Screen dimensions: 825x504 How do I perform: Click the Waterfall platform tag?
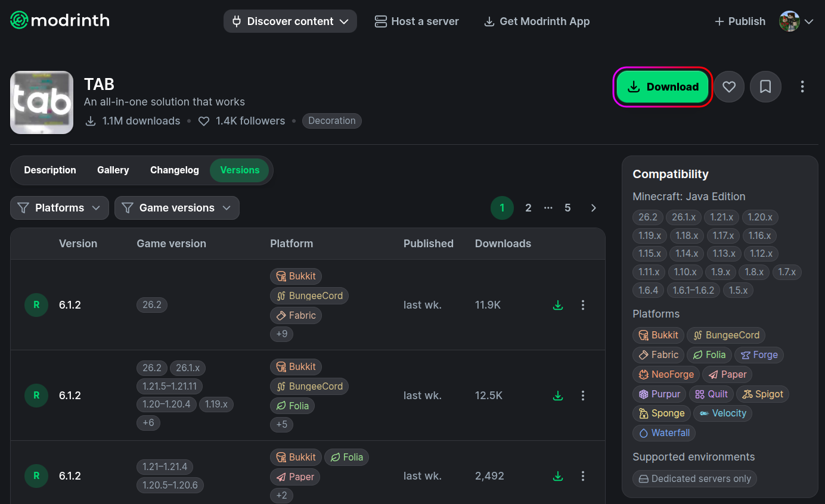[664, 433]
